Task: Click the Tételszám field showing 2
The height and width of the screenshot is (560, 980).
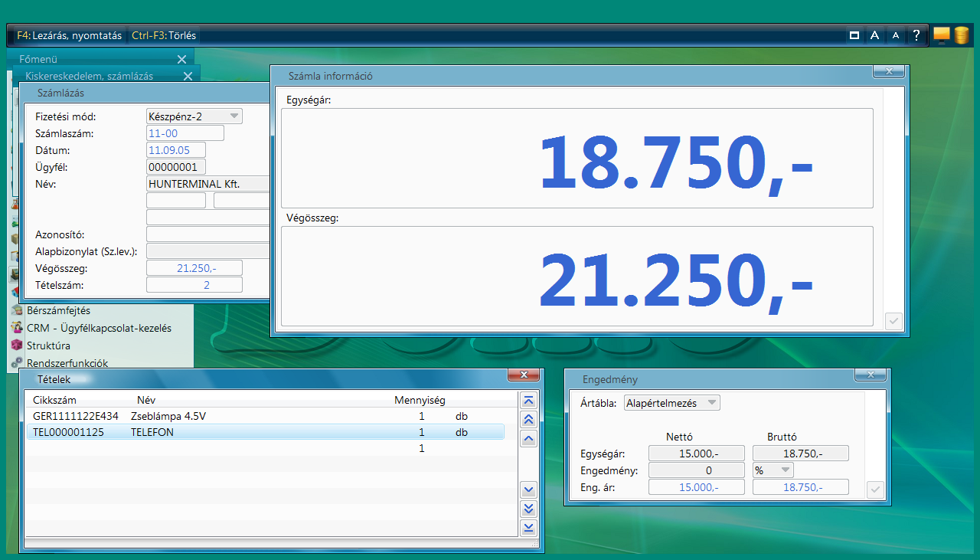Action: click(194, 285)
